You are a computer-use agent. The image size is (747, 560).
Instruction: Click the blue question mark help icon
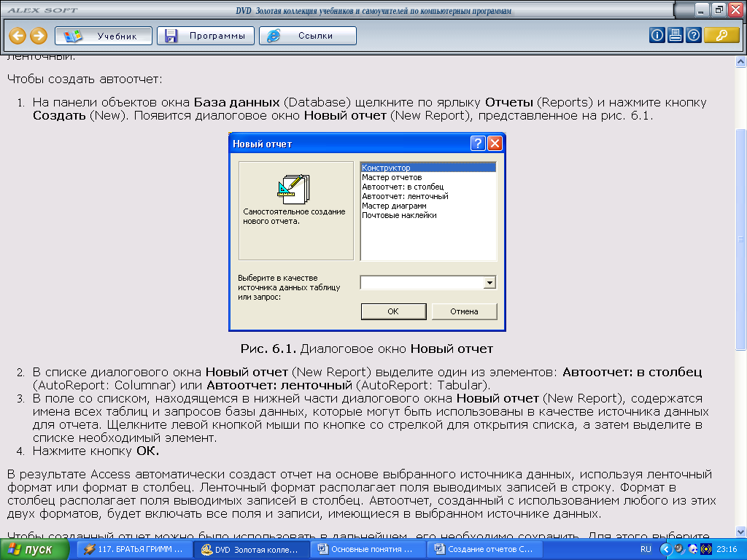[x=694, y=35]
